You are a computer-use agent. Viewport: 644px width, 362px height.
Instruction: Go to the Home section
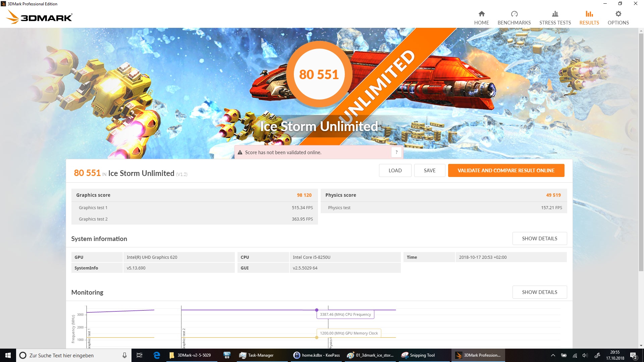point(481,17)
